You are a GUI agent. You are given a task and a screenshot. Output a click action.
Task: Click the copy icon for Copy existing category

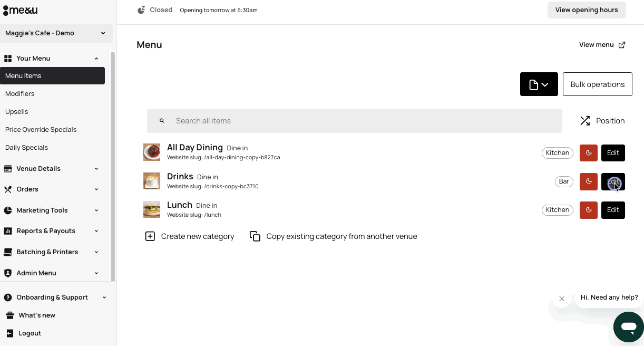(x=255, y=236)
